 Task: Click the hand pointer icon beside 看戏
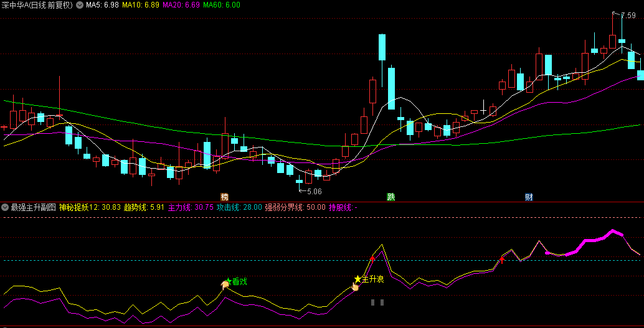click(224, 285)
